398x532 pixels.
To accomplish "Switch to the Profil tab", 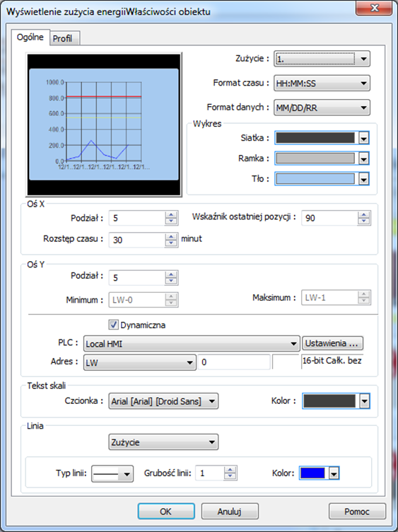I will click(65, 38).
